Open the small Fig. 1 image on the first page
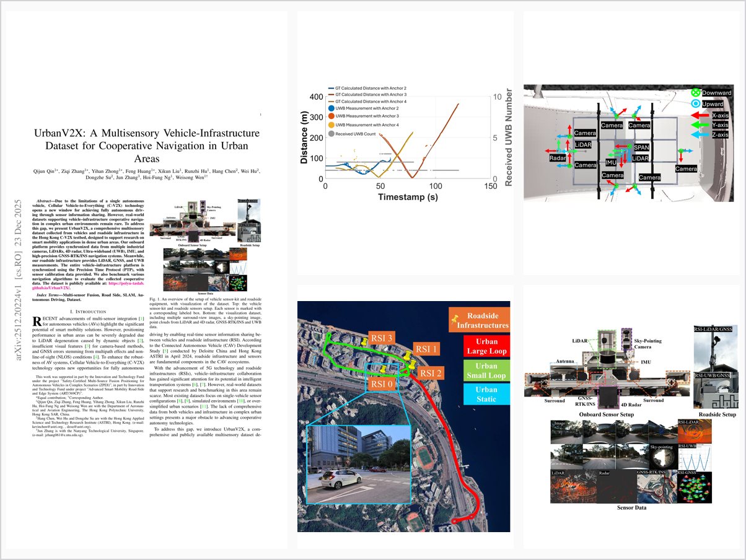 click(205, 246)
